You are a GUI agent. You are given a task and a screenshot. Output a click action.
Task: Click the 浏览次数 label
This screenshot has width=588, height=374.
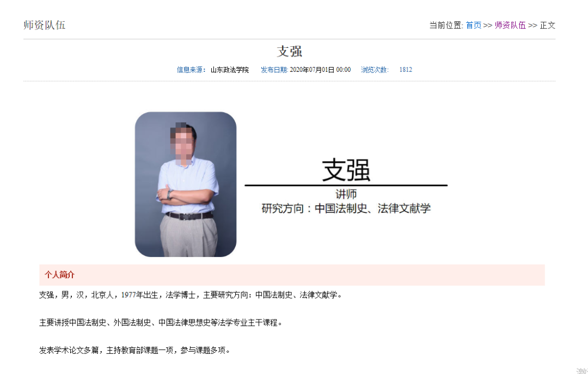point(375,70)
